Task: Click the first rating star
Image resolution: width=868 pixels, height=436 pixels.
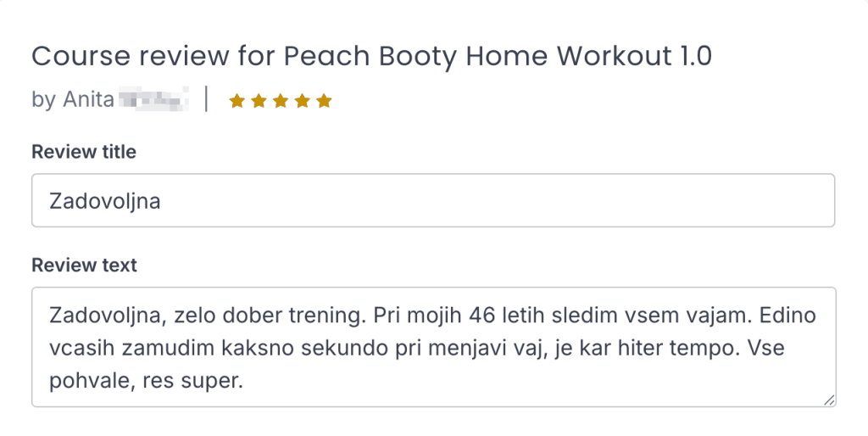Action: 237,102
